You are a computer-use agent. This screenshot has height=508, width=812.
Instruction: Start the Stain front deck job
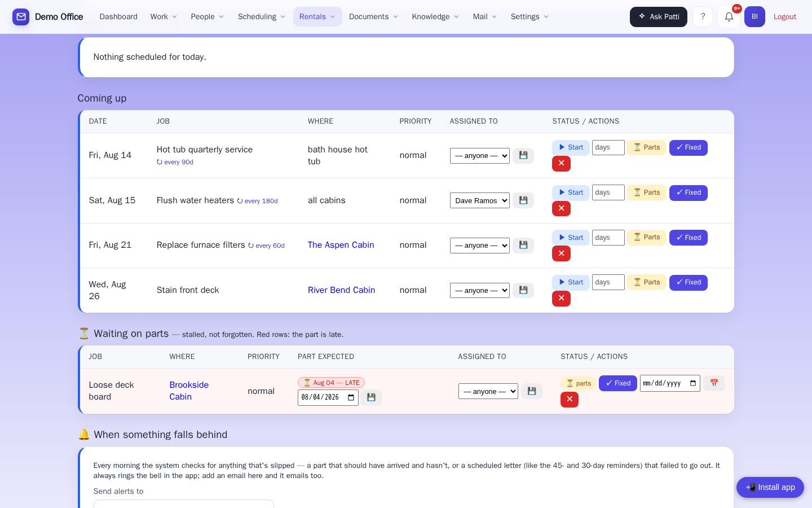coord(571,282)
